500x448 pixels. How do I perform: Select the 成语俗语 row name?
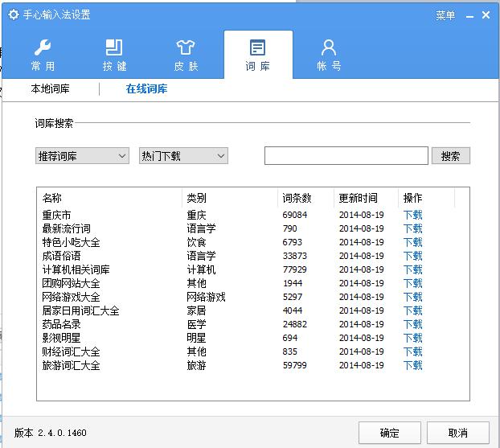[x=61, y=256]
